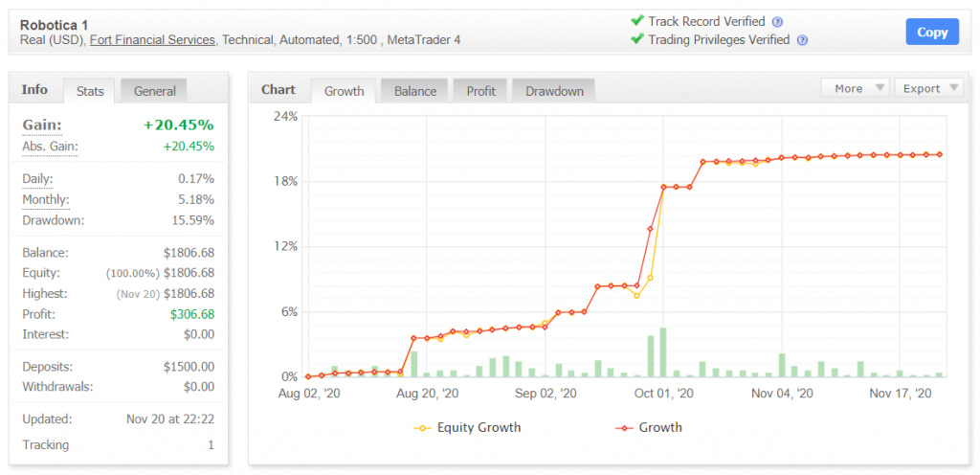Switch to the General info tab

(x=154, y=91)
